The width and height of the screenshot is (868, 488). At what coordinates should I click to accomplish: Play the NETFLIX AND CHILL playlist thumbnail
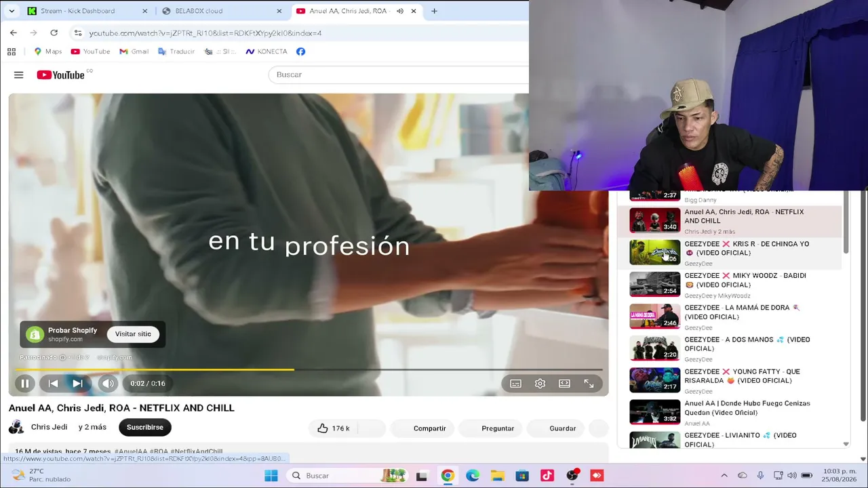coord(654,220)
